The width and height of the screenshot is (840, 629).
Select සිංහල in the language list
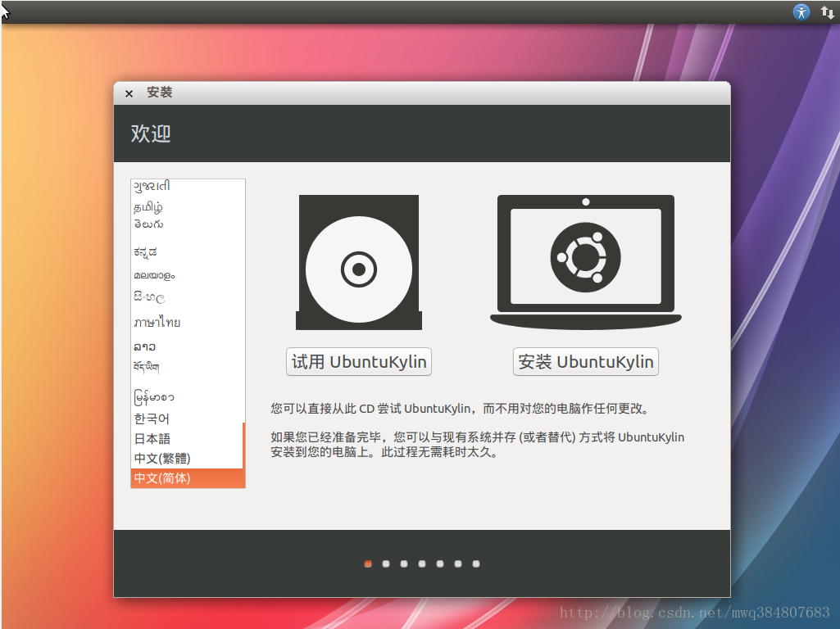point(186,297)
